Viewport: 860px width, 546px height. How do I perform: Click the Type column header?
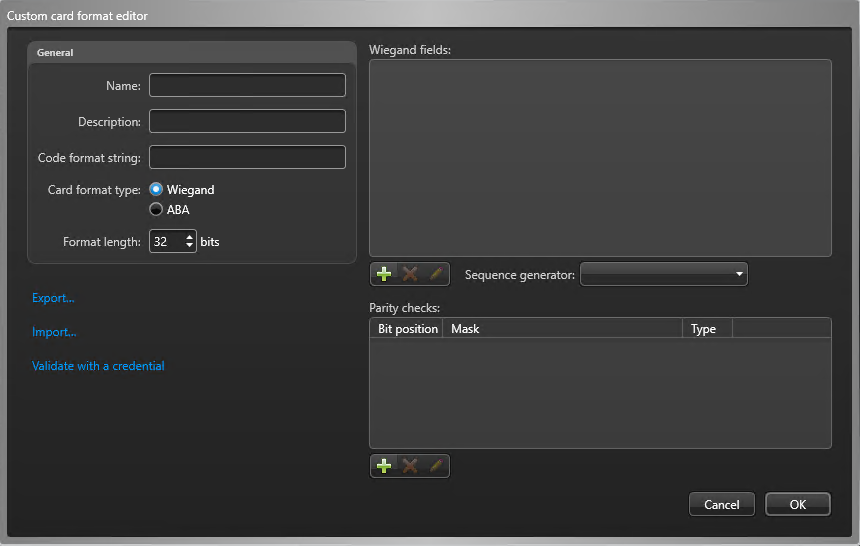(706, 329)
